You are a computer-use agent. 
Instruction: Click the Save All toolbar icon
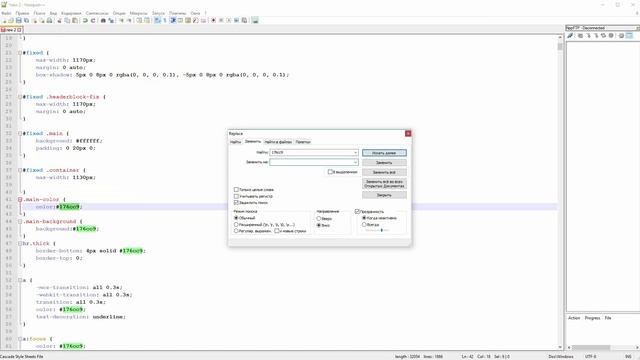point(26,20)
